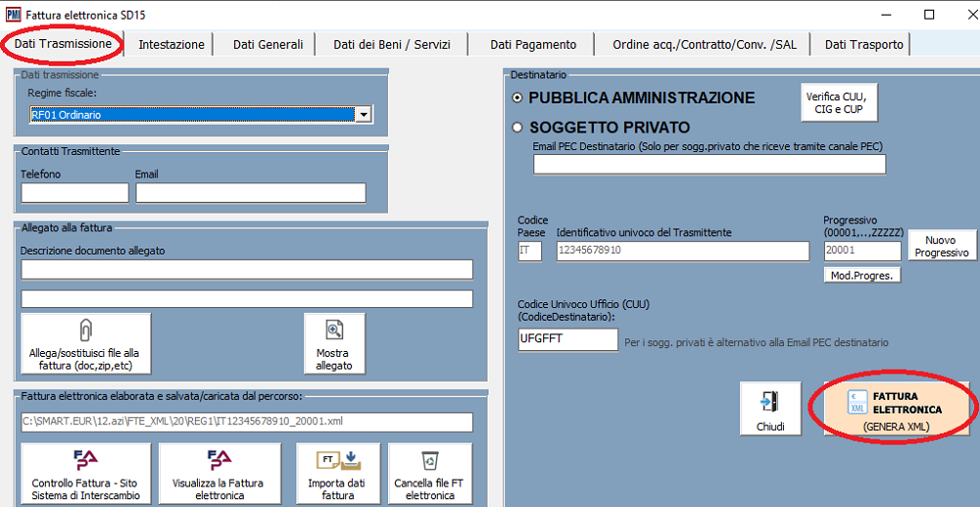Switch to the Intestazione tab
Image resolution: width=980 pixels, height=507 pixels.
(172, 44)
